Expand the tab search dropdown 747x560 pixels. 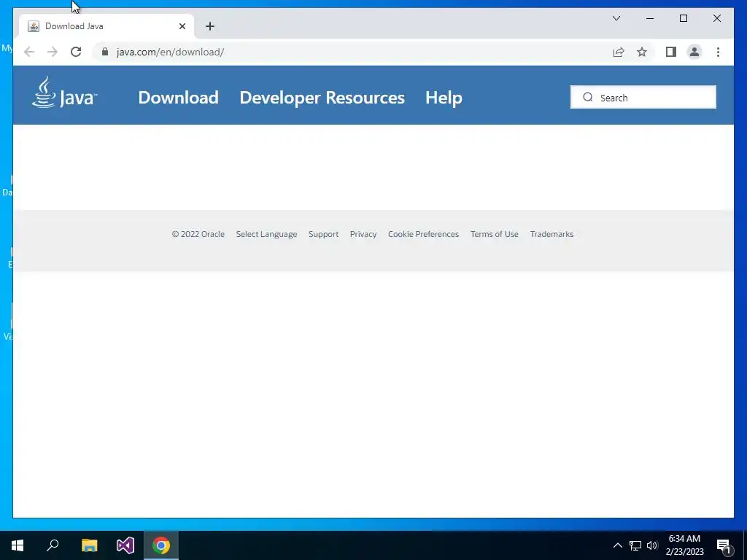pyautogui.click(x=616, y=18)
